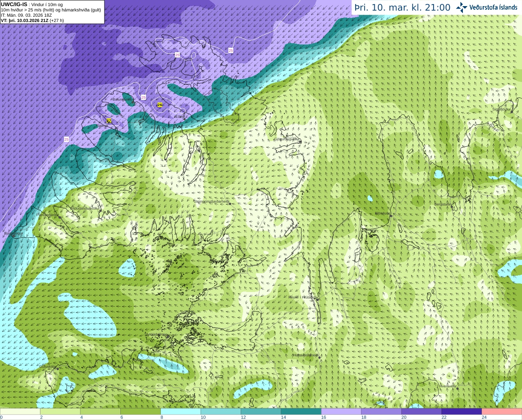Click the Flateyri station label
Screen dimensions: 522x420
click(102, 126)
